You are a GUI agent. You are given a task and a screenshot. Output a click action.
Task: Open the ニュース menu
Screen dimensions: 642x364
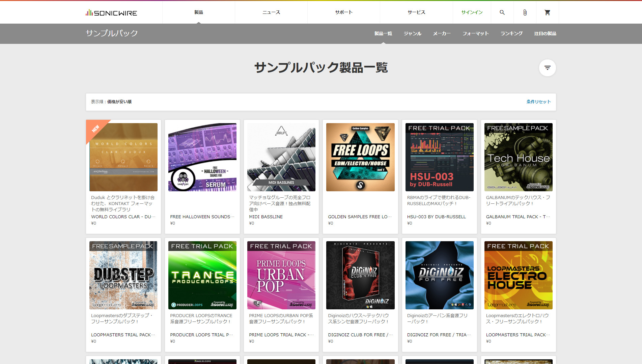pyautogui.click(x=271, y=12)
